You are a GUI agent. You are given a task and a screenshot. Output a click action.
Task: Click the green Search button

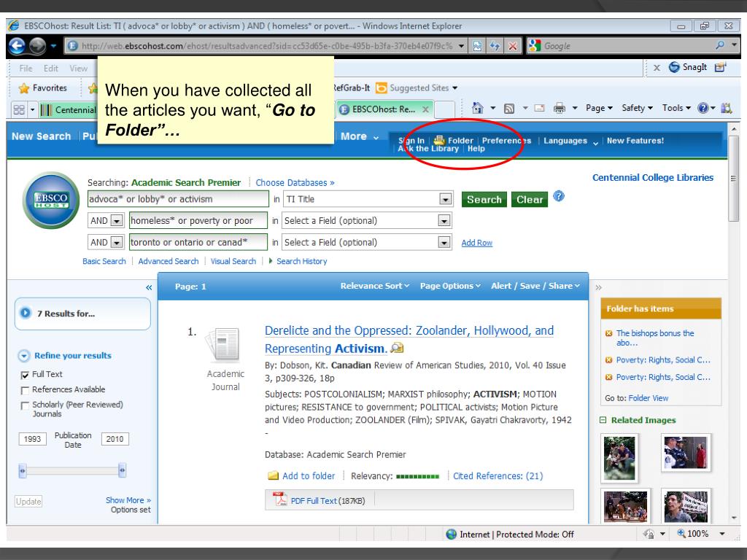484,200
